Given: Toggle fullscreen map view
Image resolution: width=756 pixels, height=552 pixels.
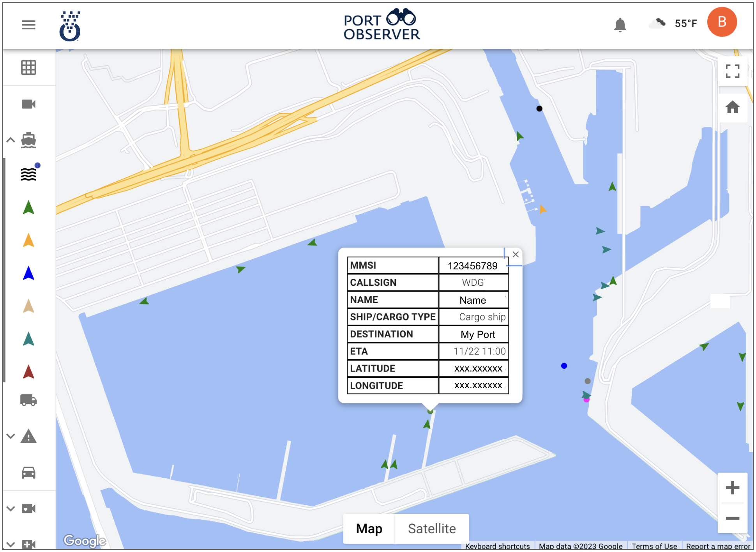Looking at the screenshot, I should click(x=732, y=71).
